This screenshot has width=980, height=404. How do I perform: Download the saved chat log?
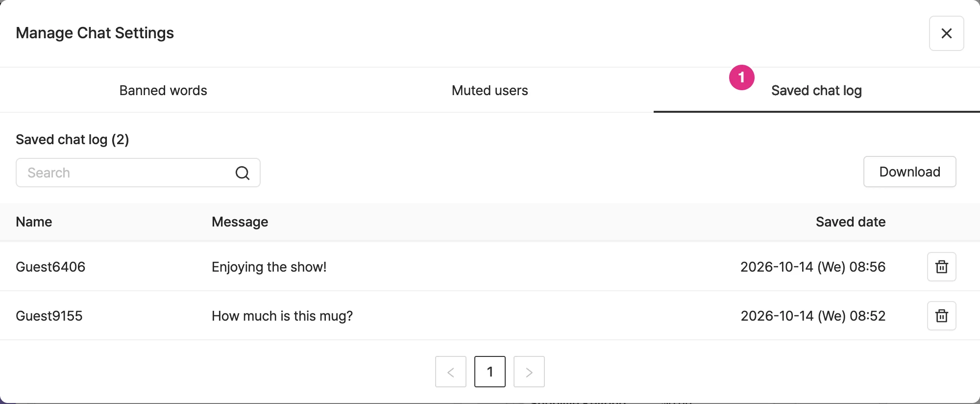tap(909, 172)
